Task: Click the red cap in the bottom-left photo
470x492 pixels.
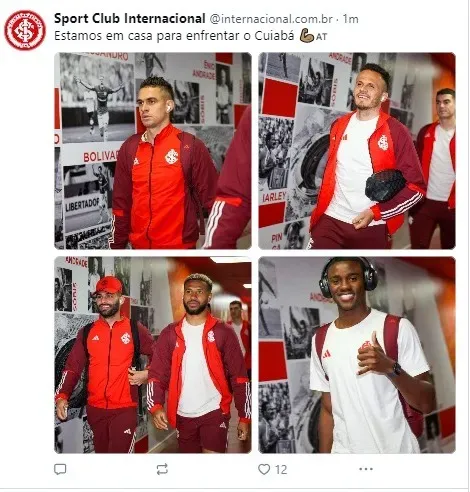Action: [x=109, y=285]
